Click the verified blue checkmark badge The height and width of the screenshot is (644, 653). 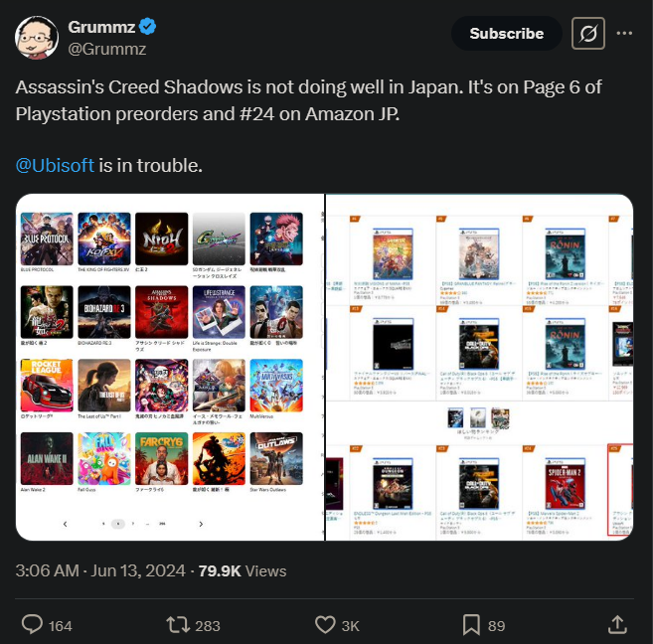[x=147, y=27]
